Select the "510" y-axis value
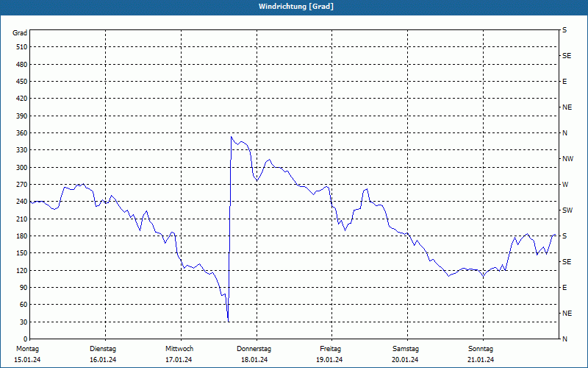 [22, 47]
